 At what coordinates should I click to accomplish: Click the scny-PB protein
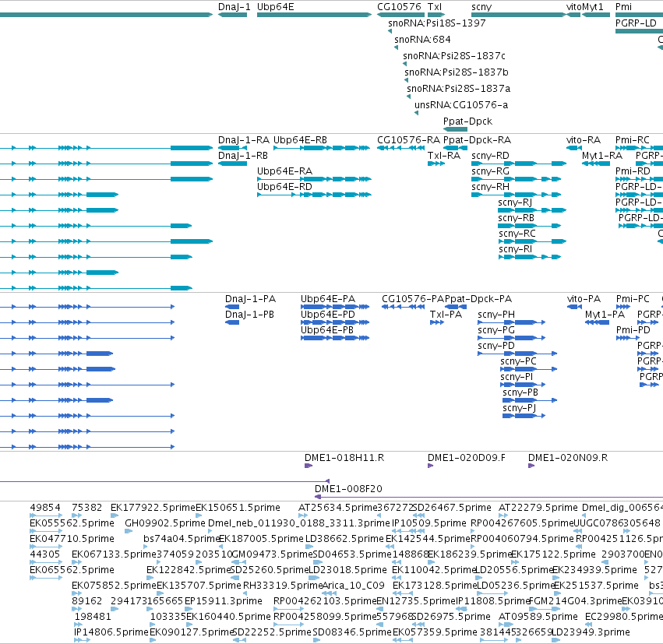(x=530, y=400)
